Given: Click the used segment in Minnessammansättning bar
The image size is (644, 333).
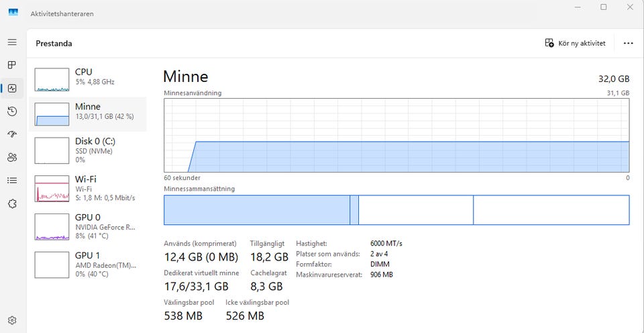Looking at the screenshot, I should 256,210.
